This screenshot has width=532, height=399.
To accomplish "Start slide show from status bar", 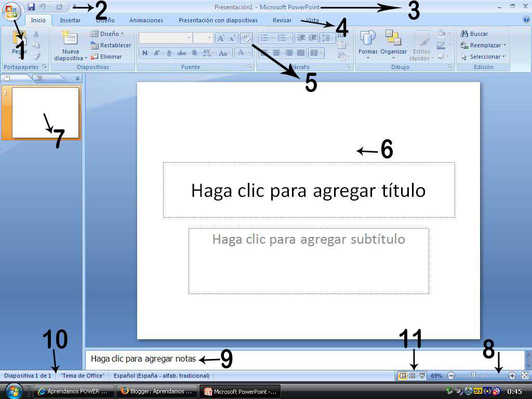I will pos(422,376).
